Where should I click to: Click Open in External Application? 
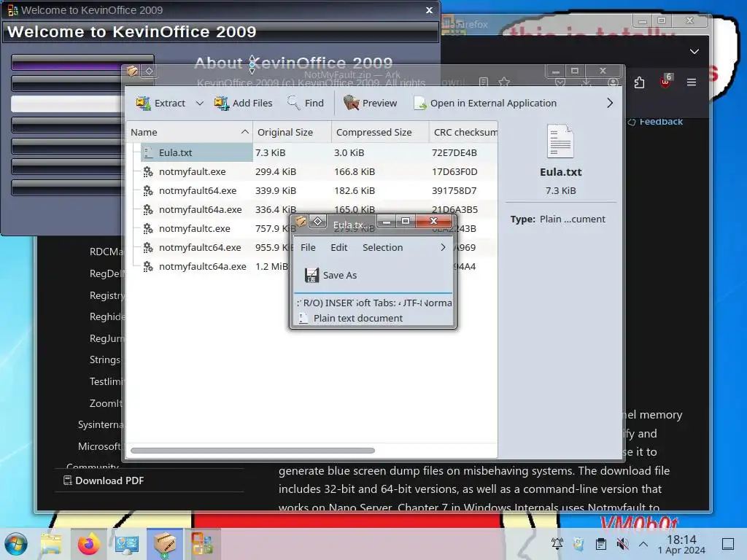click(485, 103)
